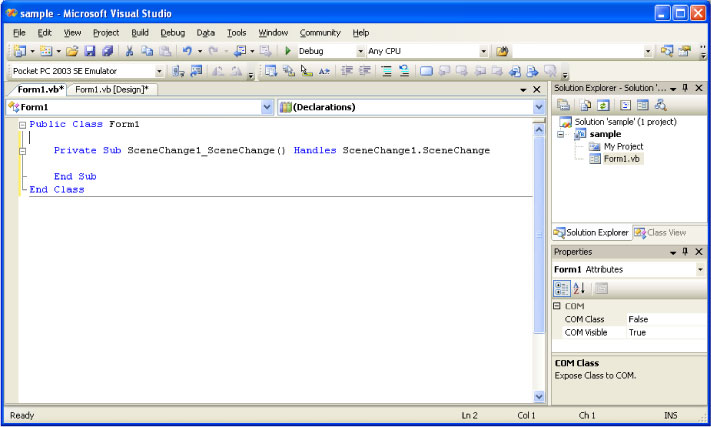Screen dimensions: 711x427
Task: Open the solution configuration Debug dropdown
Action: (x=360, y=51)
